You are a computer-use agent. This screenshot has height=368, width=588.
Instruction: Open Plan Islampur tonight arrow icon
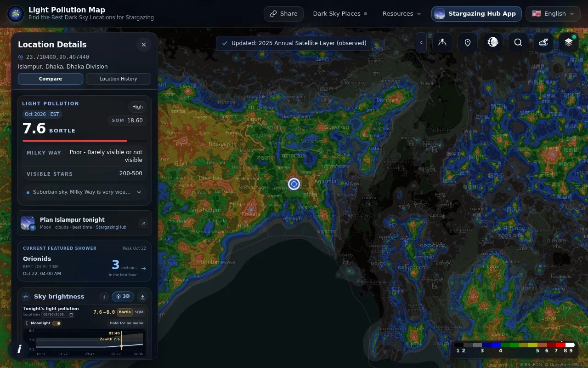click(x=143, y=223)
